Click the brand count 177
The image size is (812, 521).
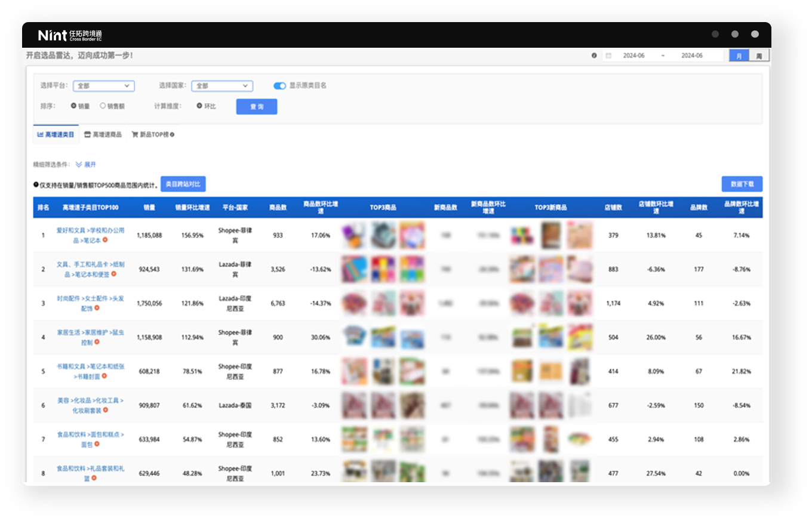699,269
